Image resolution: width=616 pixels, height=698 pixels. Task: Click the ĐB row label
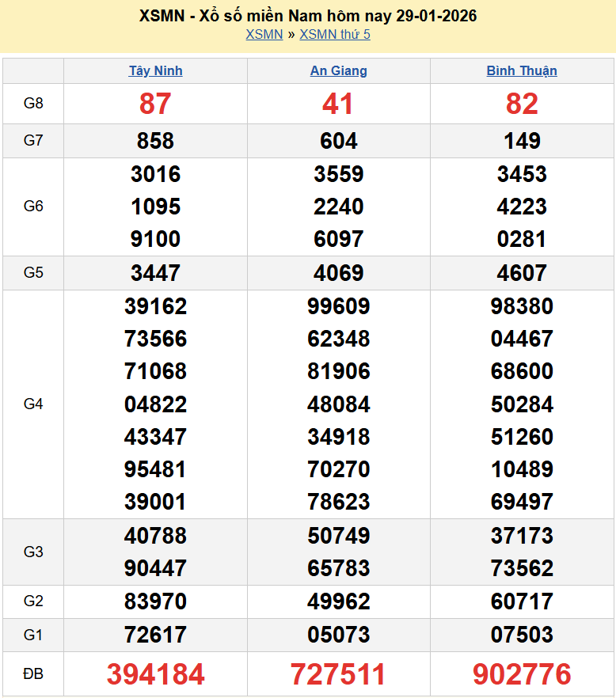(33, 674)
